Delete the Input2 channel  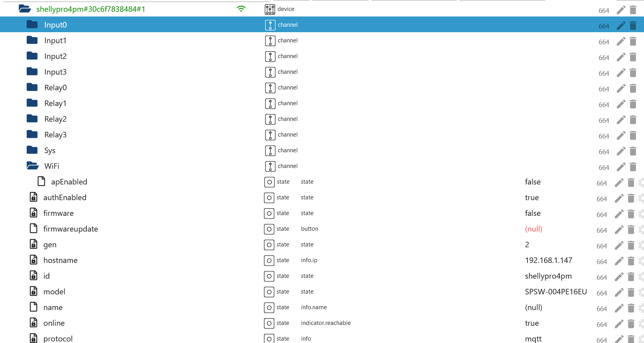pyautogui.click(x=633, y=57)
